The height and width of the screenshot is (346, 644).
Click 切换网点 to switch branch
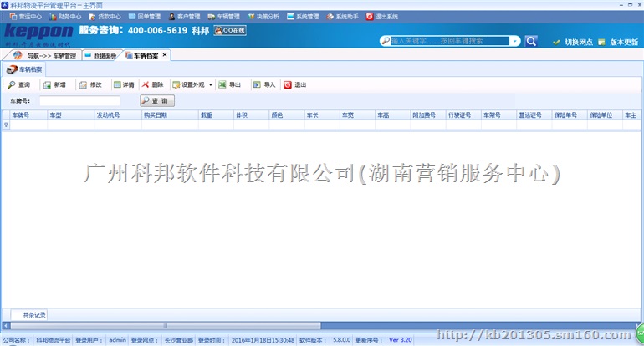click(574, 42)
